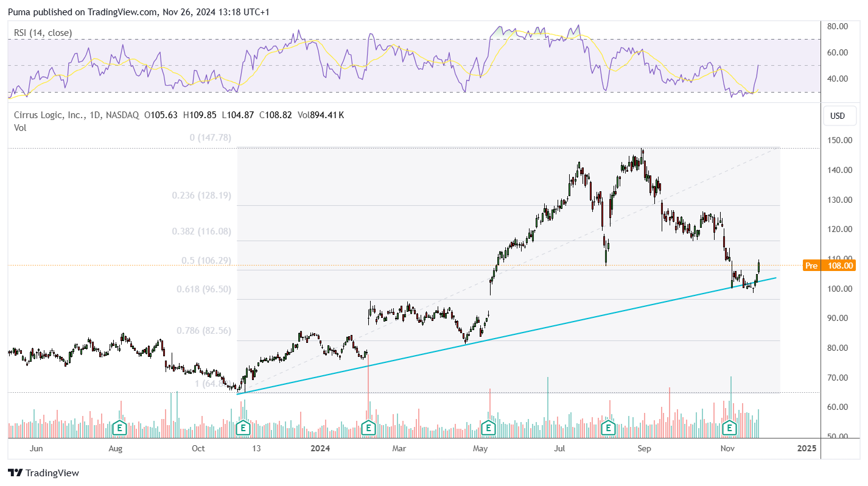Select the May date on the time axis

coord(481,449)
